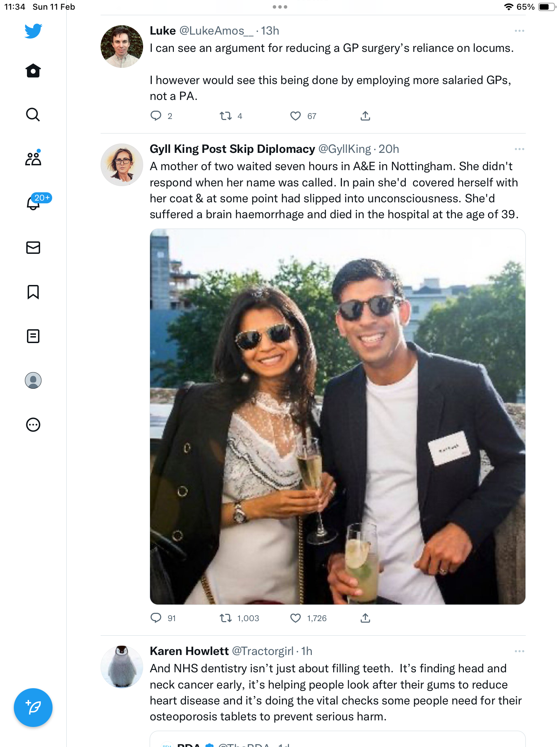Open more options on Karen Howlett's tweet
Image resolution: width=560 pixels, height=747 pixels.
pyautogui.click(x=519, y=651)
